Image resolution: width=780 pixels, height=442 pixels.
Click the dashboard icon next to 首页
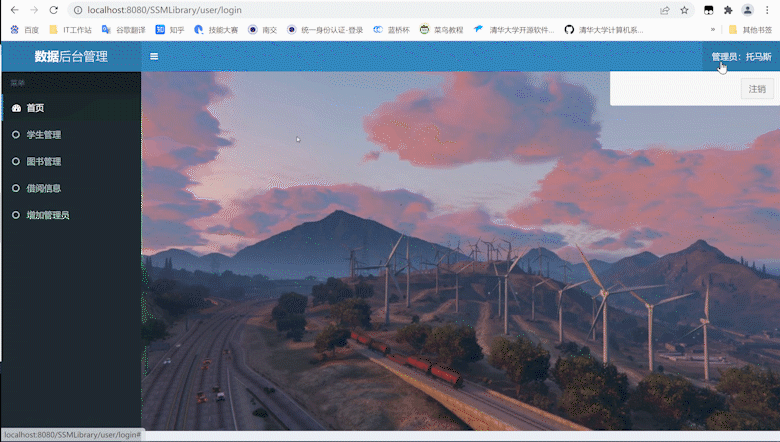[x=16, y=108]
